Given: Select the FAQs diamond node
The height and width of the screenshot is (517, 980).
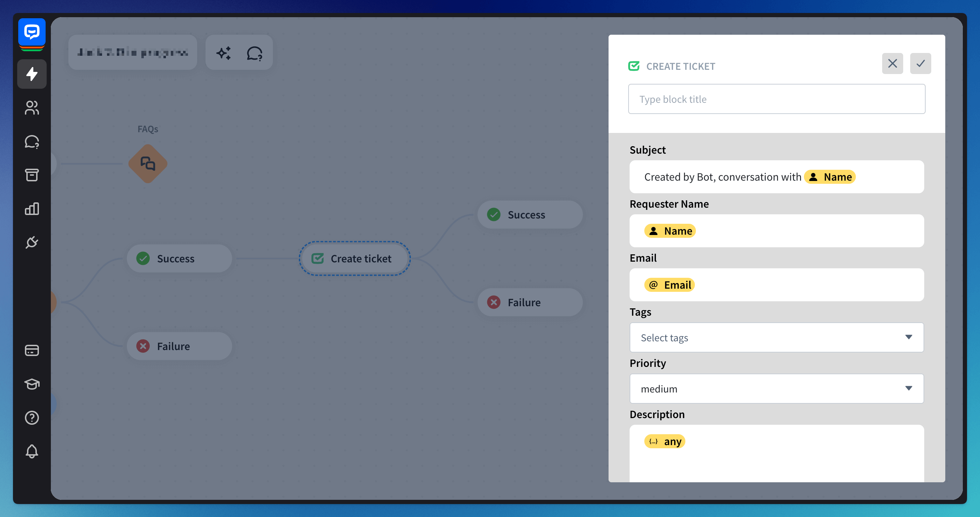Looking at the screenshot, I should click(x=148, y=163).
